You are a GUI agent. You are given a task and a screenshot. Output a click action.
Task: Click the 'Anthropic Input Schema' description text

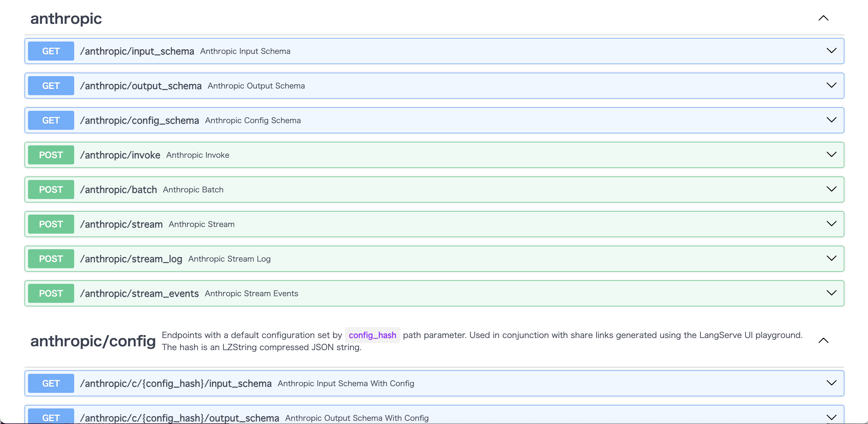(245, 51)
